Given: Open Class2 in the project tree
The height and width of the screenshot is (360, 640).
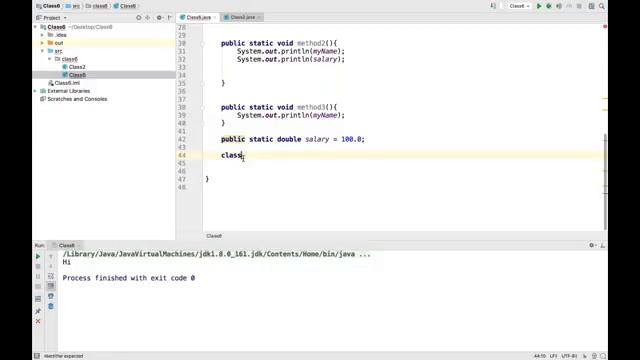Looking at the screenshot, I should (x=77, y=67).
